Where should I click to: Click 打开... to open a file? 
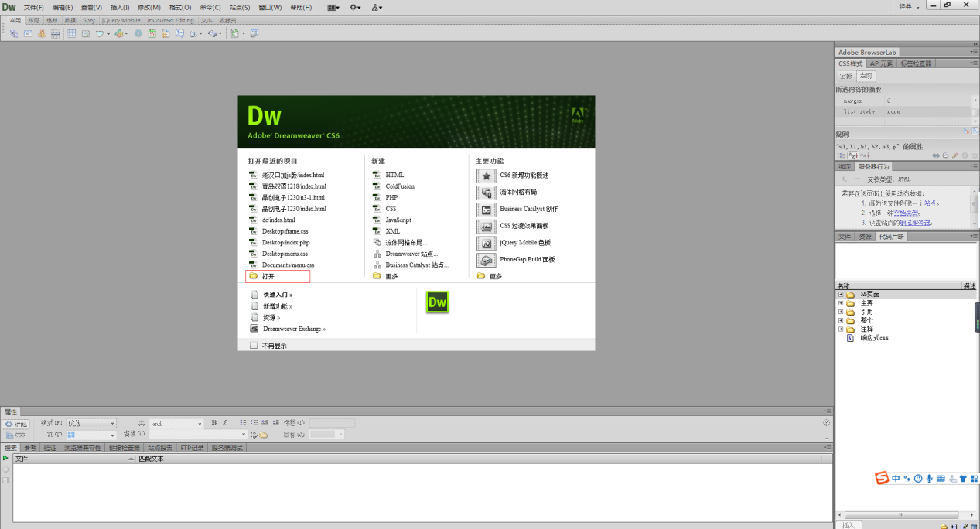point(271,276)
